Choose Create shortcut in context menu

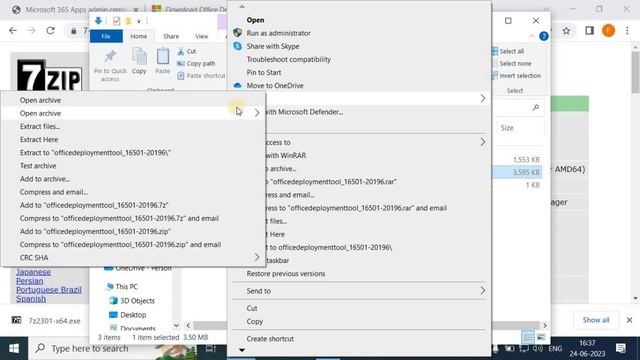[359, 339]
